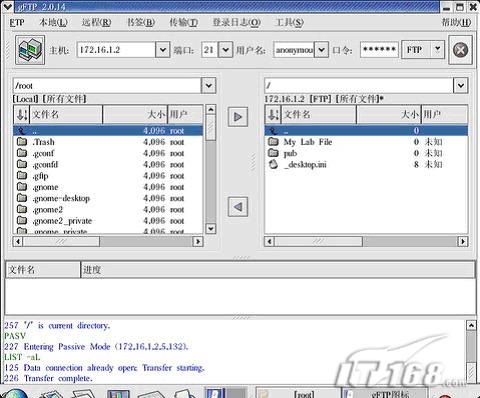Open the FTP protocol selector dropdown
The image size is (480, 398).
423,50
